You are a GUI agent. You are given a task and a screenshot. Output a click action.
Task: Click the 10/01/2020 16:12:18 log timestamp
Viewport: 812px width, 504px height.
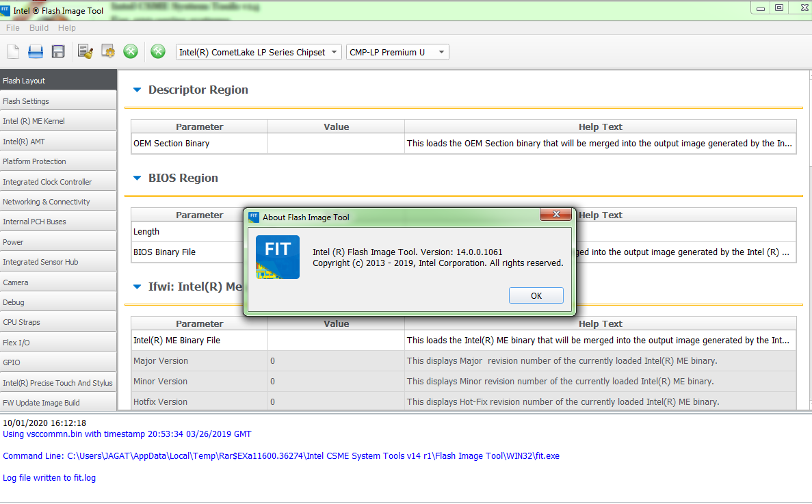[44, 423]
